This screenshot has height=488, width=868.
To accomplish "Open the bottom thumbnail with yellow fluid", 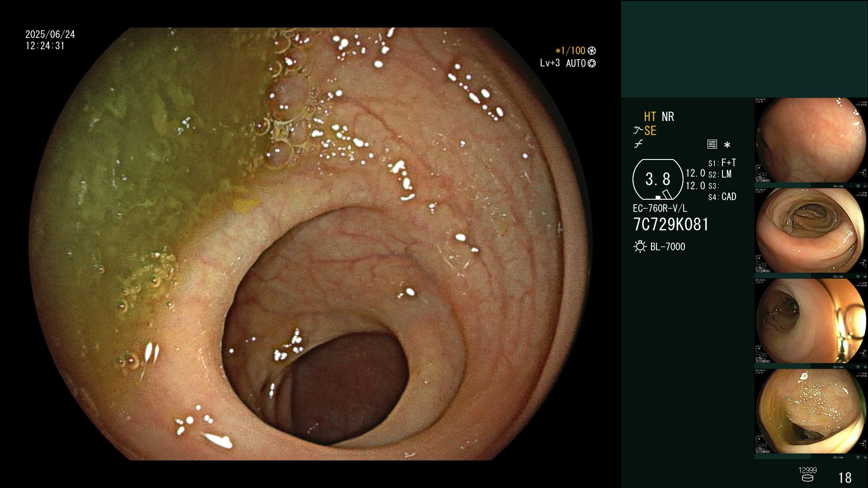I will 811,412.
